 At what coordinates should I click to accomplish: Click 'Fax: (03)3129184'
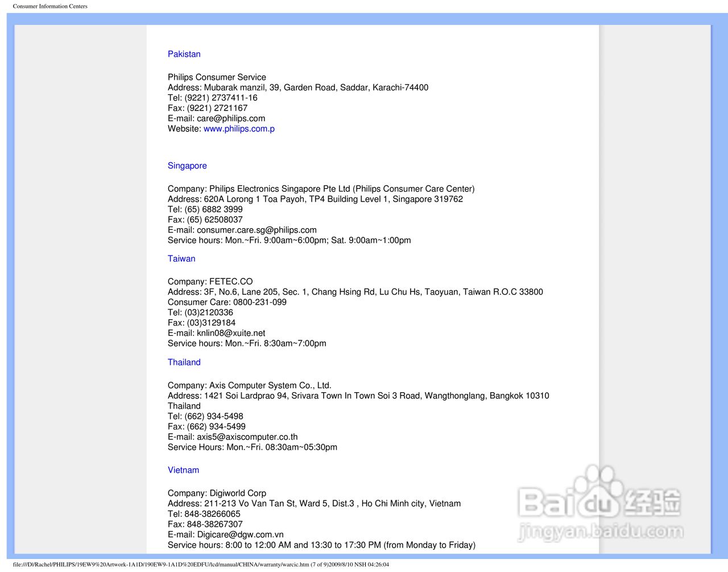[201, 323]
